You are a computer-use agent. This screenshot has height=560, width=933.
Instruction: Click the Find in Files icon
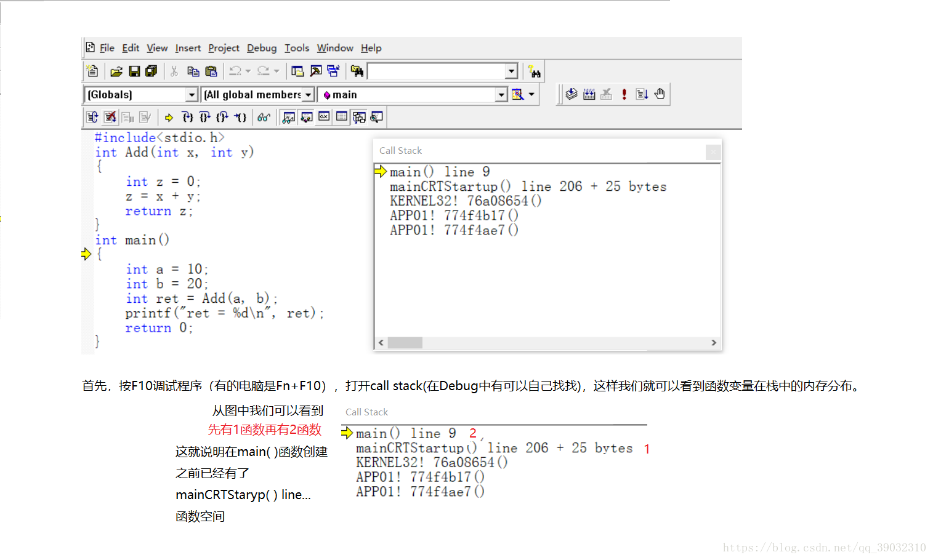pos(357,71)
